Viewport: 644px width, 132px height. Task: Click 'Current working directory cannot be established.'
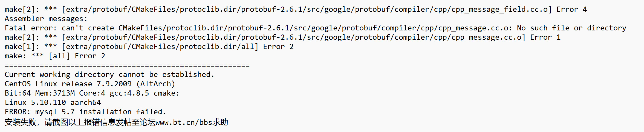109,74
